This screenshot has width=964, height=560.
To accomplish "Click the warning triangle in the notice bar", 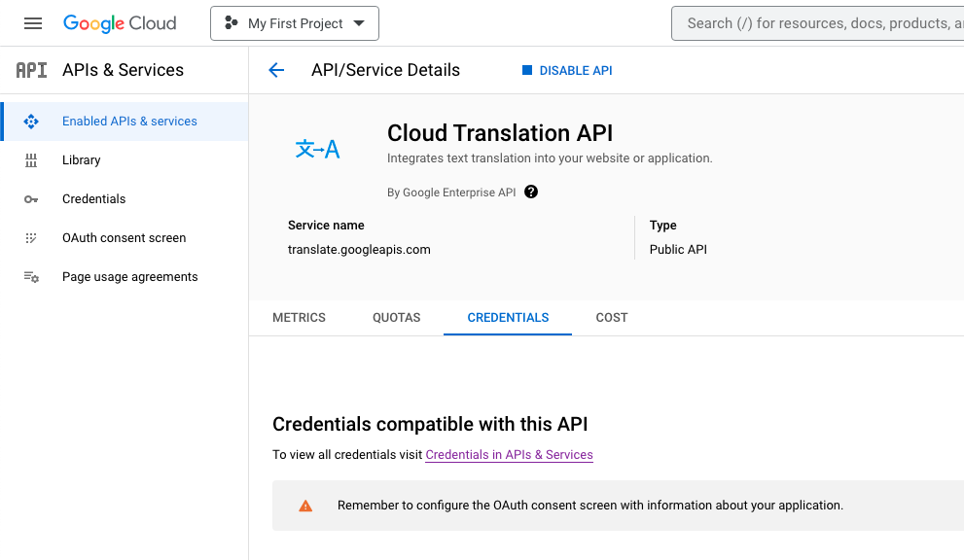I will (x=304, y=505).
